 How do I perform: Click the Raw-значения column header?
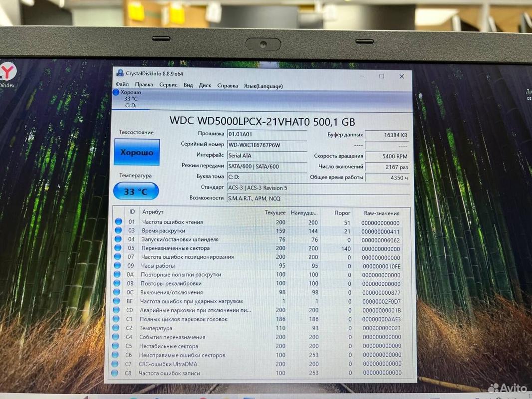click(382, 213)
